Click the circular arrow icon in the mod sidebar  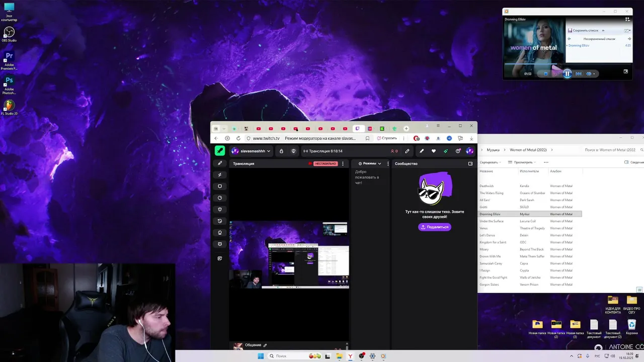(x=220, y=221)
